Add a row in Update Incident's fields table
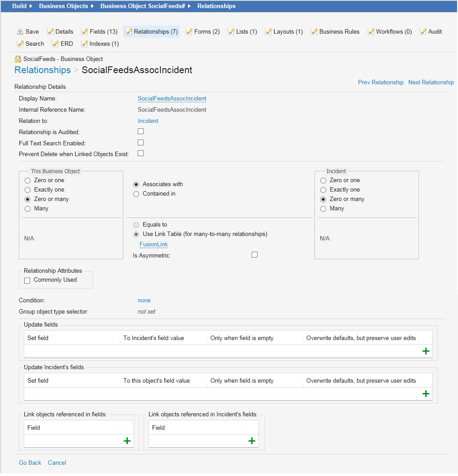 (x=426, y=394)
